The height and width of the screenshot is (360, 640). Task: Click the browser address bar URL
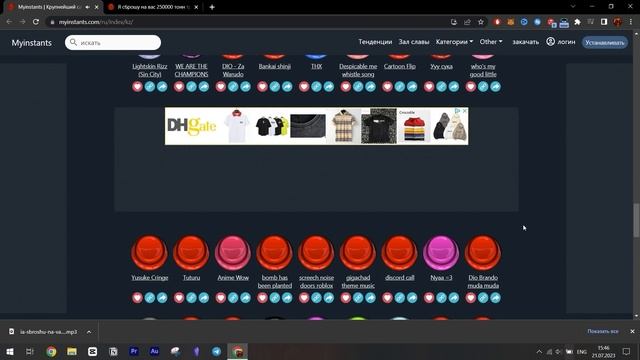click(96, 22)
